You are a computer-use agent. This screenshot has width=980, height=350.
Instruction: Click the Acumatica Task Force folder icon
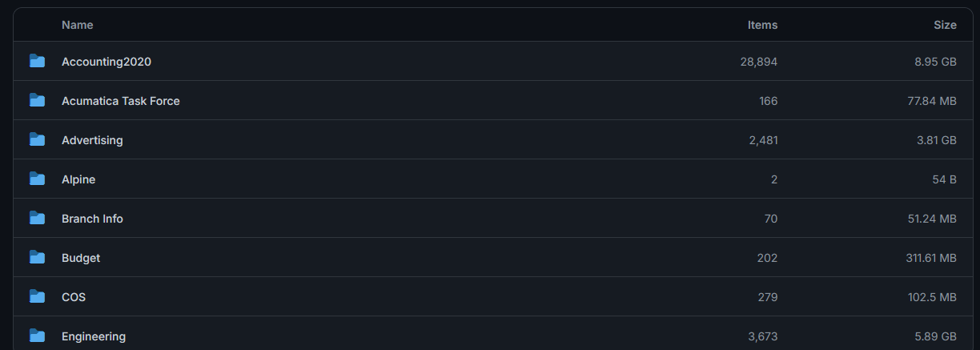(37, 100)
